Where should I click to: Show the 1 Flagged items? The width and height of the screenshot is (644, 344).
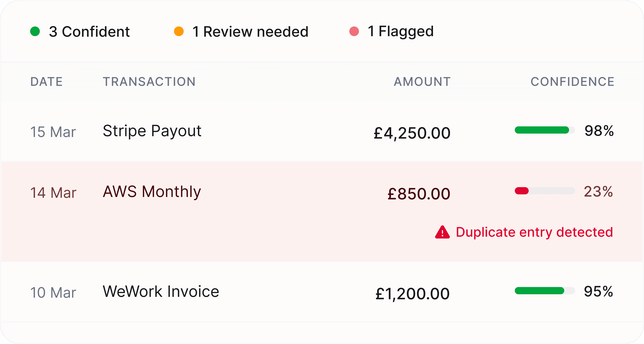400,32
